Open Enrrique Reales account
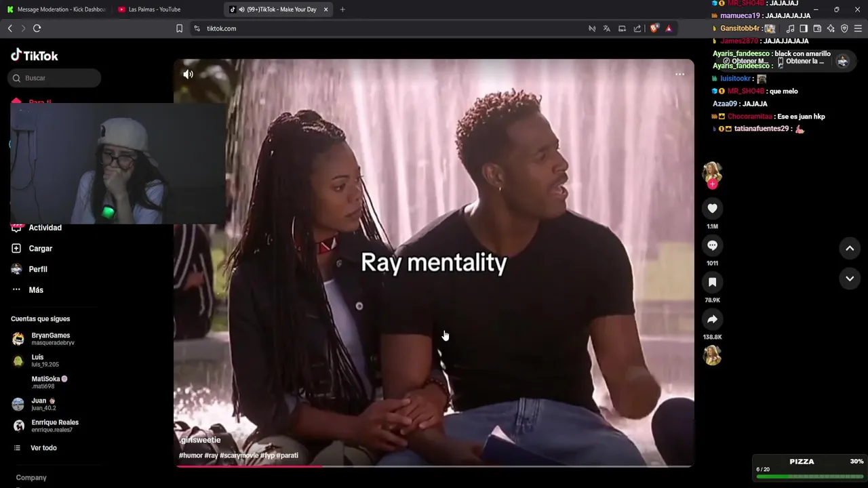Viewport: 868px width, 488px height. [54, 426]
